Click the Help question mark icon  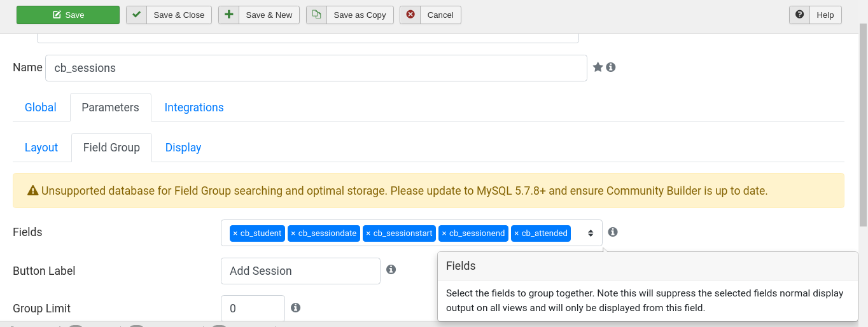click(x=800, y=15)
